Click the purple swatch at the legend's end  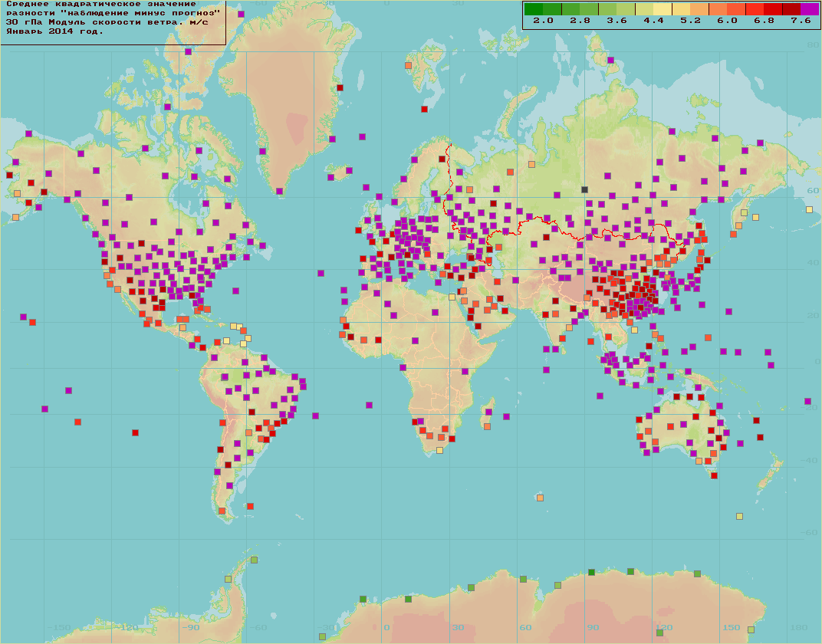pyautogui.click(x=810, y=9)
